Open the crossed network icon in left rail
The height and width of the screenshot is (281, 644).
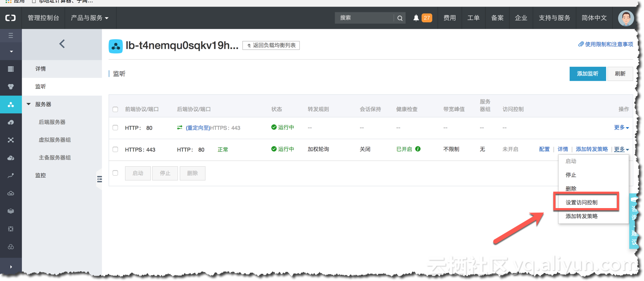pos(11,140)
